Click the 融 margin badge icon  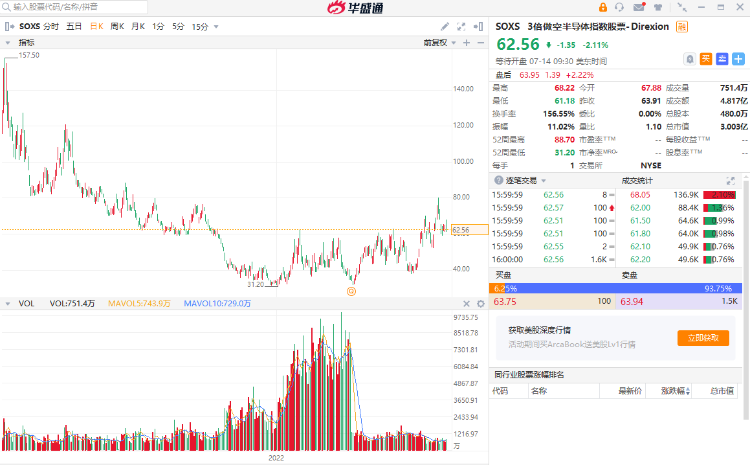(x=682, y=27)
